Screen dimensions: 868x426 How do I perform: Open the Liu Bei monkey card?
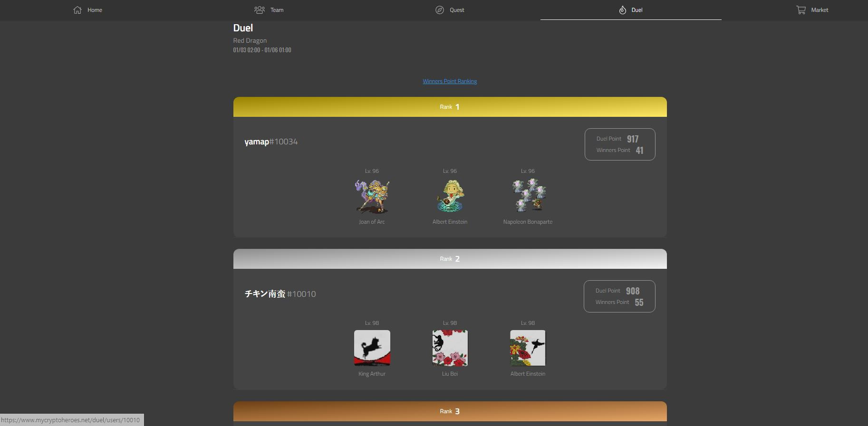(450, 348)
